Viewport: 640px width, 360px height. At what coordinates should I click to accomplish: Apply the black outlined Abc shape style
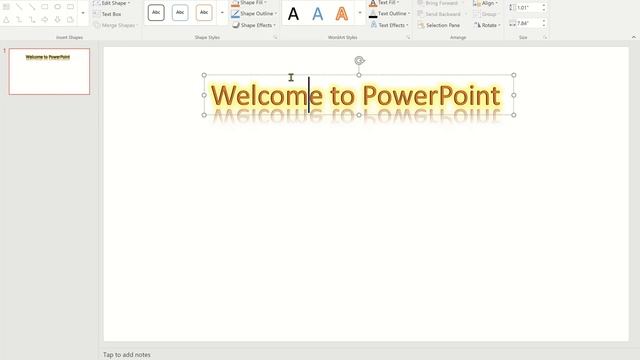[x=156, y=13]
